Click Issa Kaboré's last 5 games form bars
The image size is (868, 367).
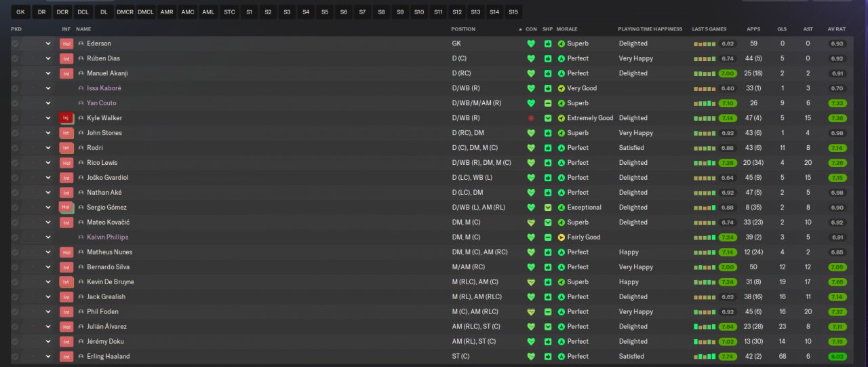click(704, 88)
